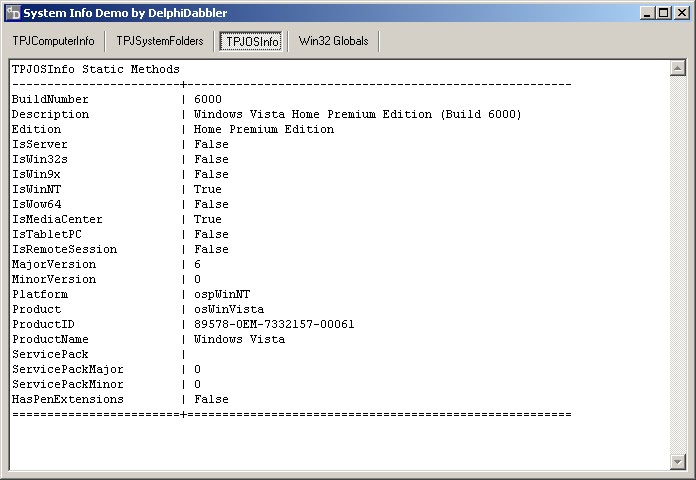Click the ServicePack label
The height and width of the screenshot is (480, 696).
pyautogui.click(x=50, y=354)
